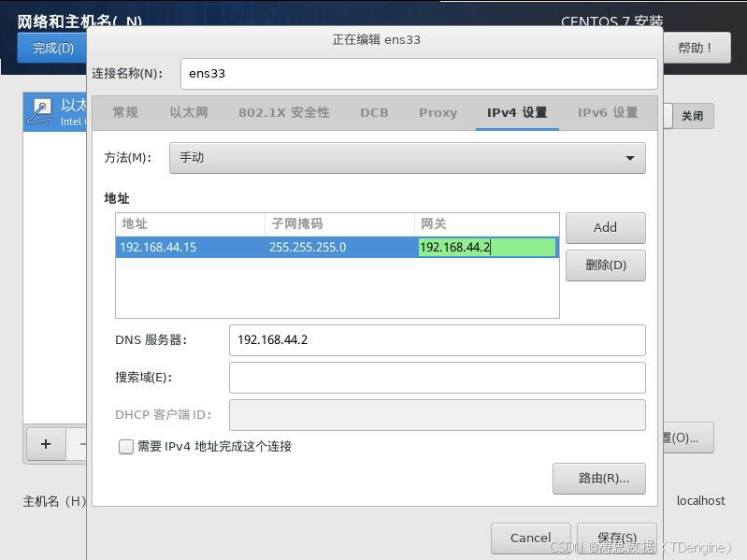Select the ethernet device icon in list
Viewport: 747px width, 560px height.
40,111
